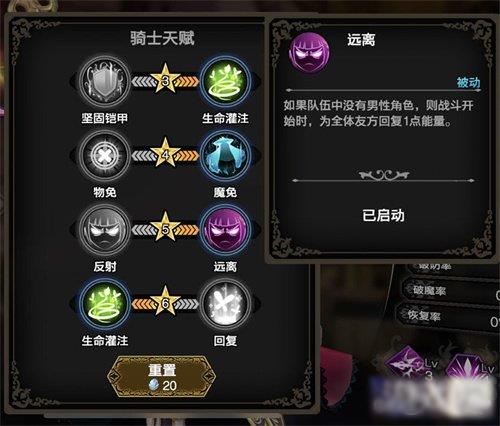Image resolution: width=500 pixels, height=426 pixels.
Task: Toggle the star 5 talent switch
Action: coord(165,228)
